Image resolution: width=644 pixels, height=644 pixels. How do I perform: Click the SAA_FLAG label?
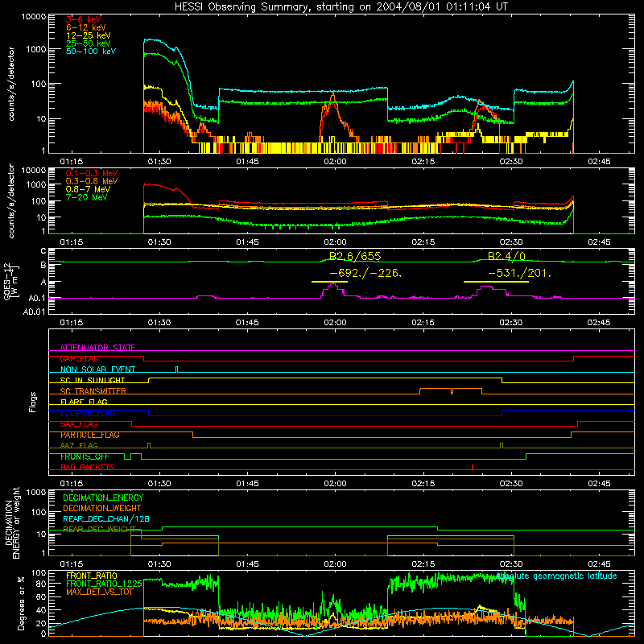pos(79,424)
